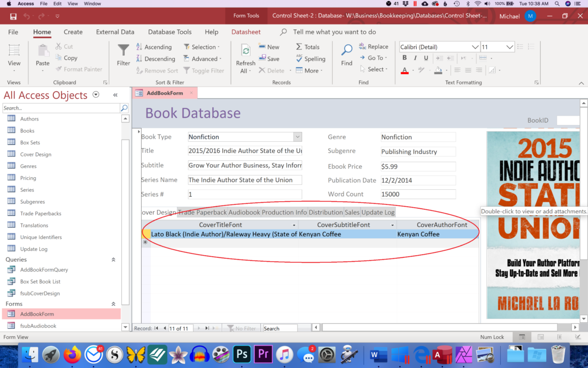Open Database Tools ribbon tab
Viewport: 588px width, 368px height.
coord(170,32)
